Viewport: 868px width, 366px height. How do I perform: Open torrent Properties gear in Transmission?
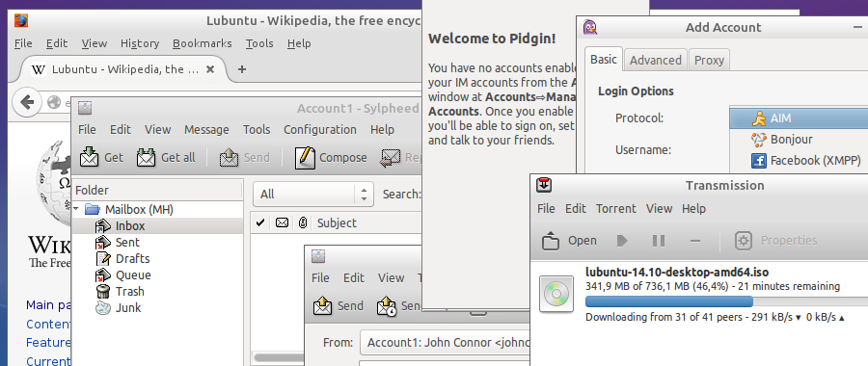[x=743, y=241]
